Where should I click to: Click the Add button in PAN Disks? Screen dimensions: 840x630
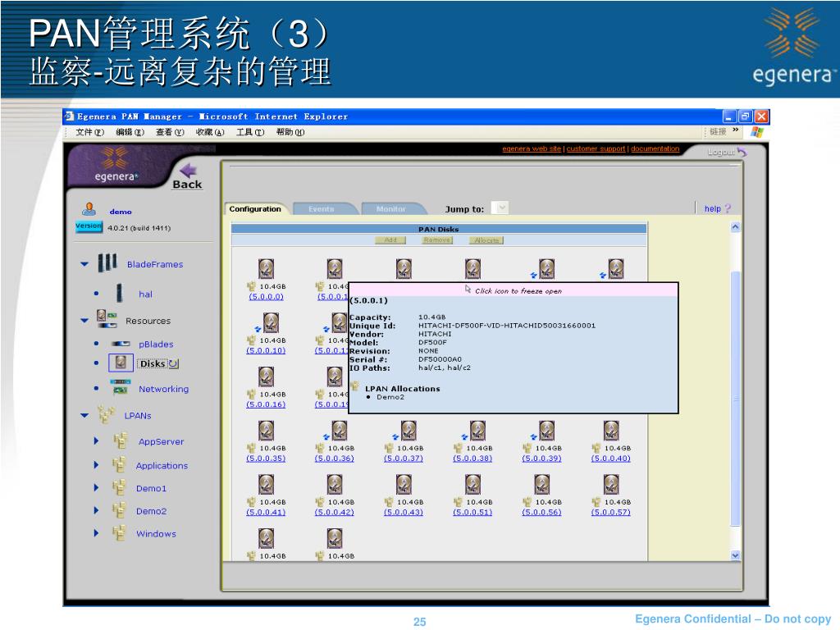coord(390,240)
